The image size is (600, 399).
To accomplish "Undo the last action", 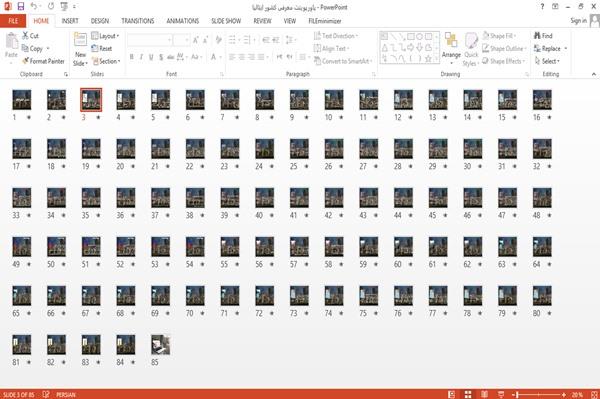I will click(34, 6).
